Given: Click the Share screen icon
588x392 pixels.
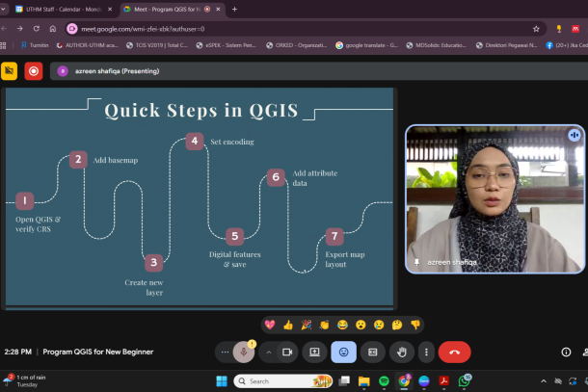Looking at the screenshot, I should click(x=314, y=353).
